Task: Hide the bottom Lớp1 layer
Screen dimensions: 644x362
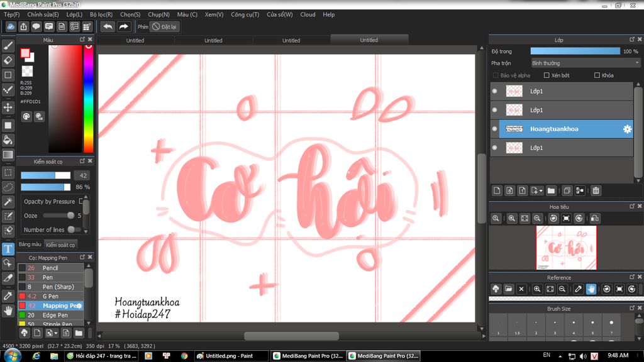Action: (494, 148)
